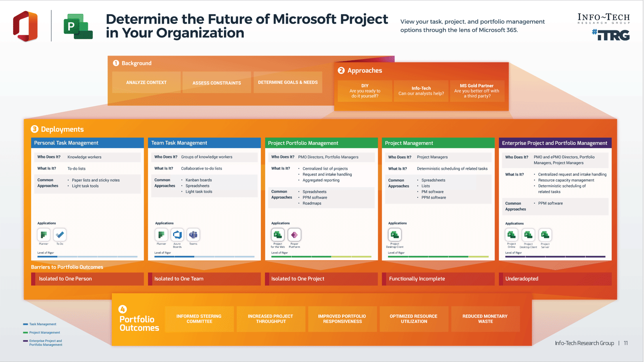Click the Background section title
644x362 pixels.
click(x=136, y=63)
